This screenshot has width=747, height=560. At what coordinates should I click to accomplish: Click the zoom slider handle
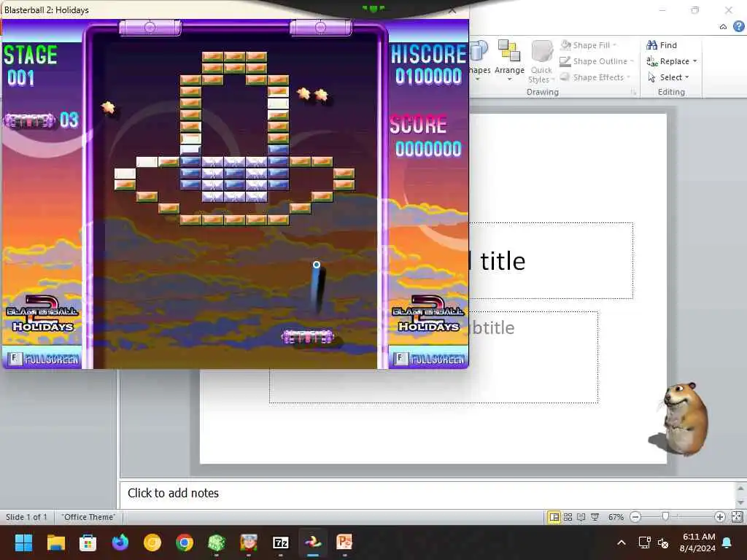click(x=665, y=517)
